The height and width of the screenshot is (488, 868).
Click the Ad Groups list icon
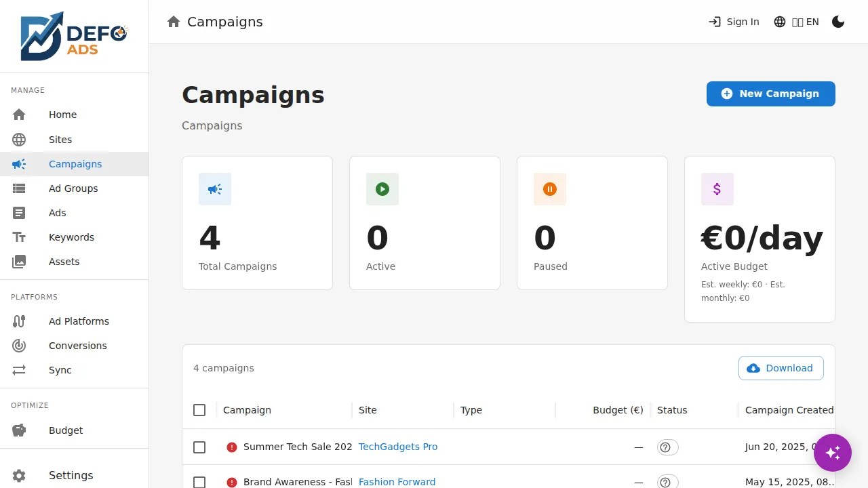tap(19, 188)
